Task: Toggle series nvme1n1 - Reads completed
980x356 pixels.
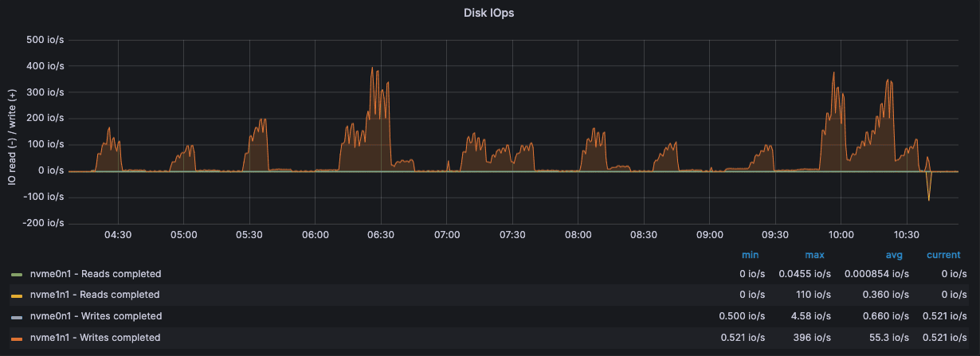Action: point(95,295)
